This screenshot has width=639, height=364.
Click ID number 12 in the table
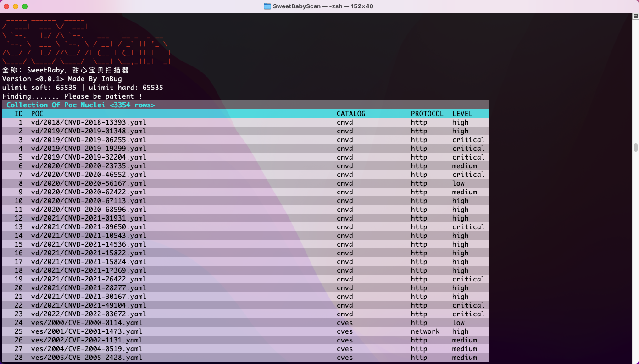19,218
